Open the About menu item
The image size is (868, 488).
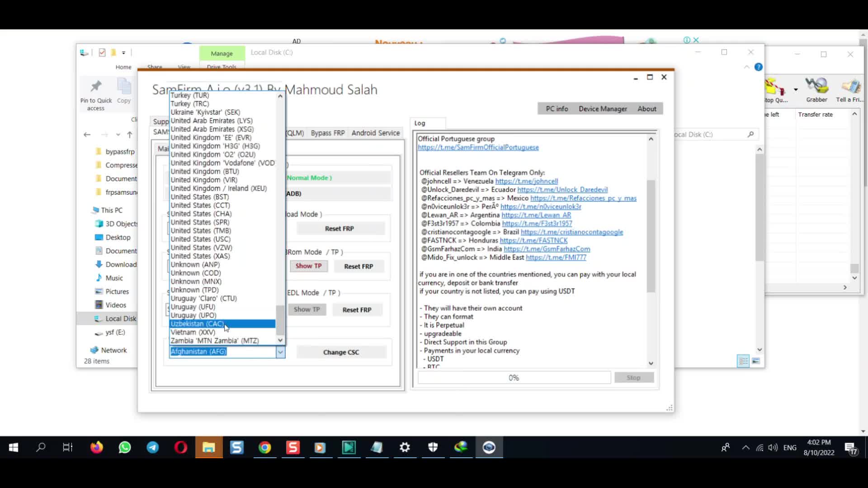click(646, 109)
